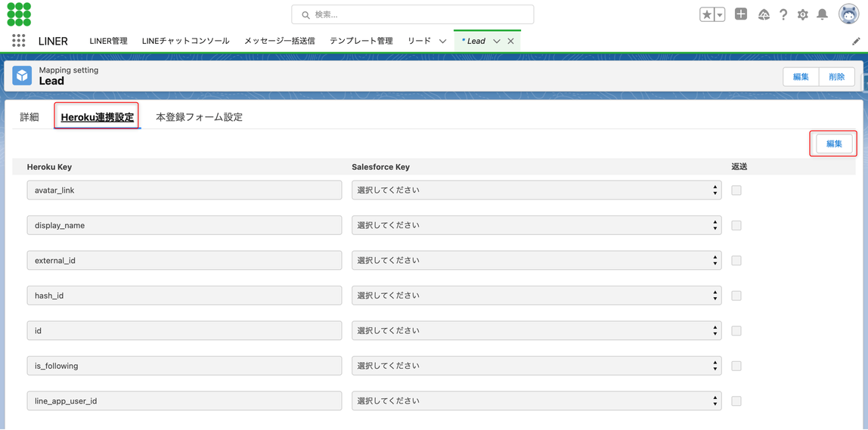Viewport: 868px width, 430px height.
Task: Open the App Launcher dots icon
Action: pyautogui.click(x=19, y=41)
